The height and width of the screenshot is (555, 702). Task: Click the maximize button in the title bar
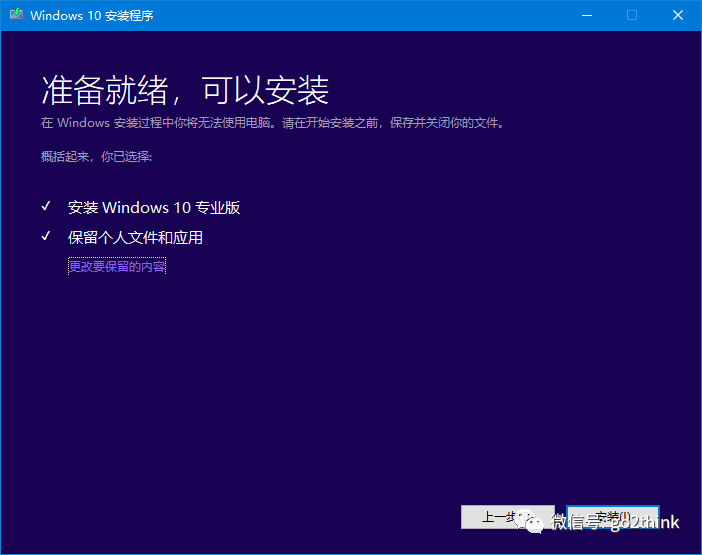pyautogui.click(x=632, y=15)
